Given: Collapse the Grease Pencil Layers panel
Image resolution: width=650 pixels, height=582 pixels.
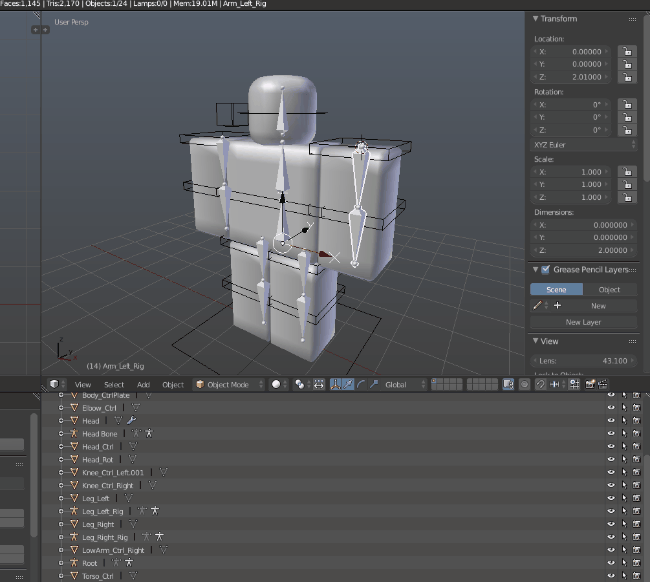Looking at the screenshot, I should tap(536, 269).
